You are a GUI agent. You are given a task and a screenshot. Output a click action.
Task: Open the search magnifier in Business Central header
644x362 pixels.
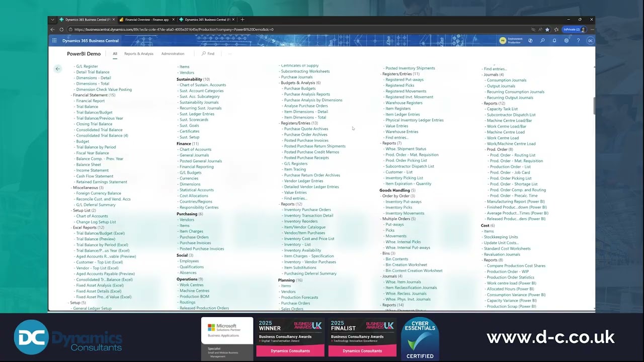(542, 41)
